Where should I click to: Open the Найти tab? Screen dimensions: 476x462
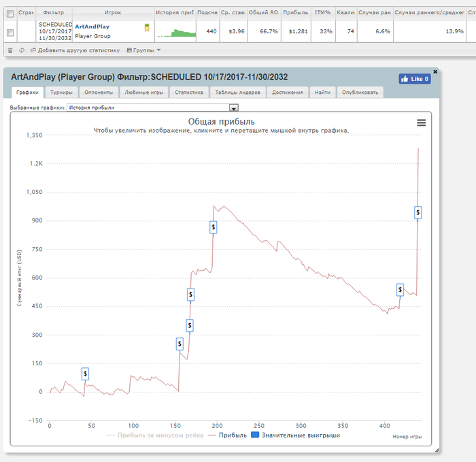[x=322, y=93]
